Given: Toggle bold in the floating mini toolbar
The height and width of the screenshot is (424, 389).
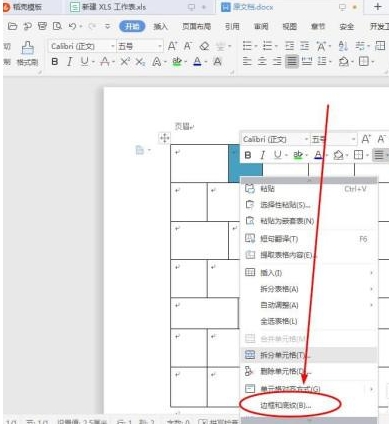Looking at the screenshot, I should [248, 155].
